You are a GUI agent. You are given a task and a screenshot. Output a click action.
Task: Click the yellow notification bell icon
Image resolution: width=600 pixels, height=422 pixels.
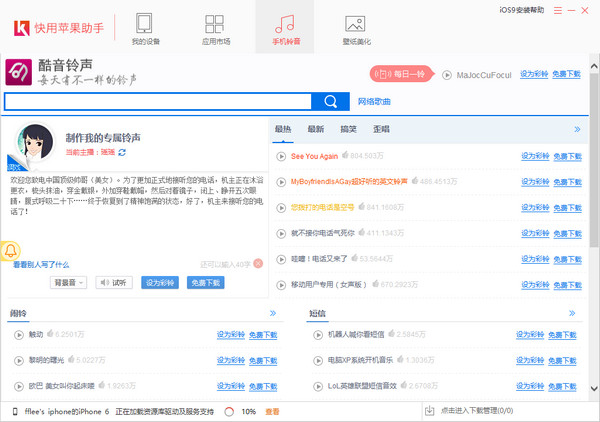[12, 250]
